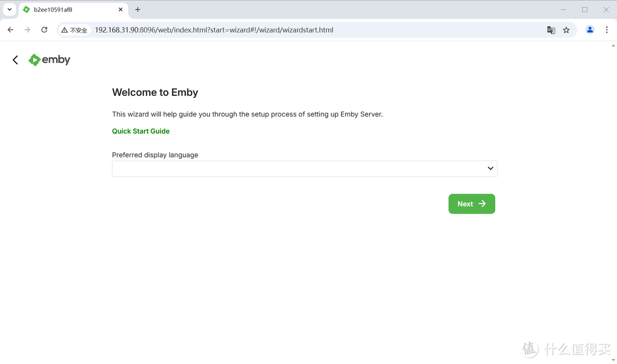Click the wizard description sentence

(247, 114)
